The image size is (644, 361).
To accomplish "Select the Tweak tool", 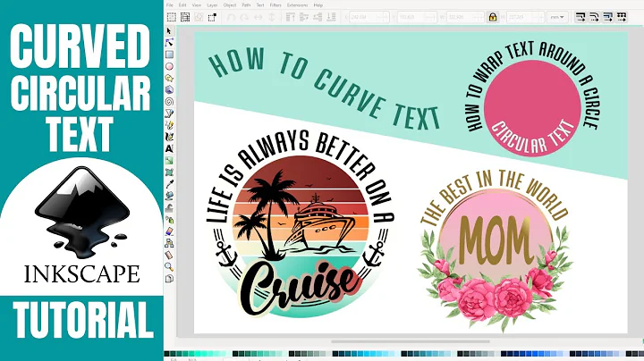I will pyautogui.click(x=169, y=208).
